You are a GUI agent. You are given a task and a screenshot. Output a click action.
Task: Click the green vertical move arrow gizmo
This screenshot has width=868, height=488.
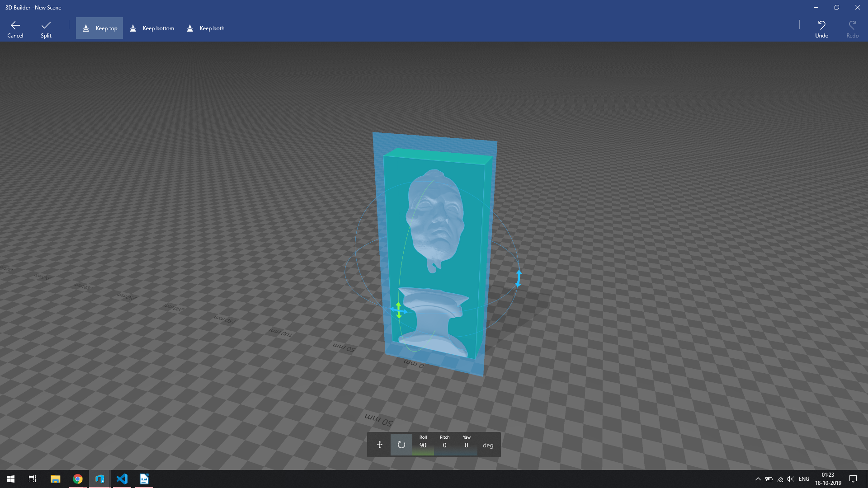[398, 310]
